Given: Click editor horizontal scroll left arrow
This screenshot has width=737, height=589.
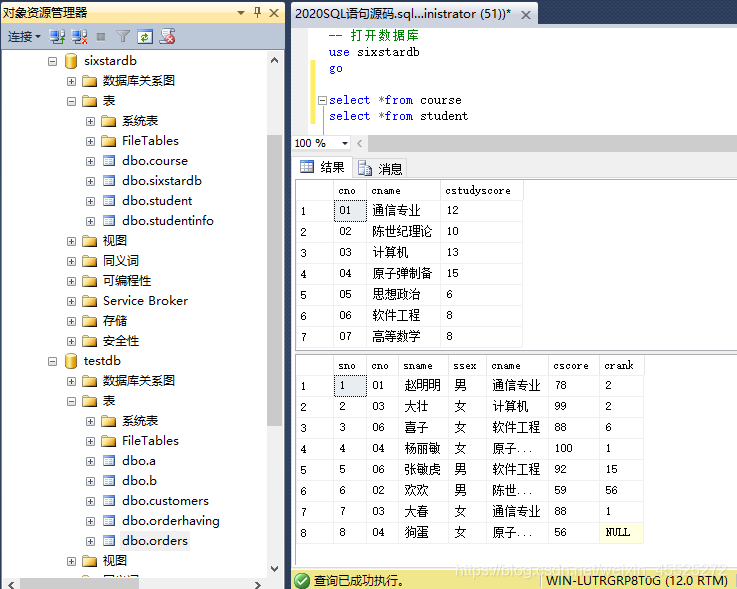Looking at the screenshot, I should pyautogui.click(x=360, y=143).
